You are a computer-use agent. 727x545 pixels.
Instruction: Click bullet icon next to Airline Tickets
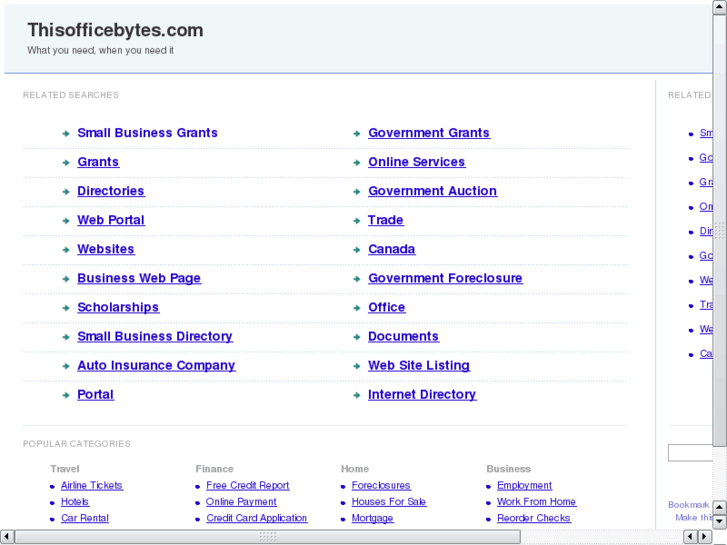52,486
